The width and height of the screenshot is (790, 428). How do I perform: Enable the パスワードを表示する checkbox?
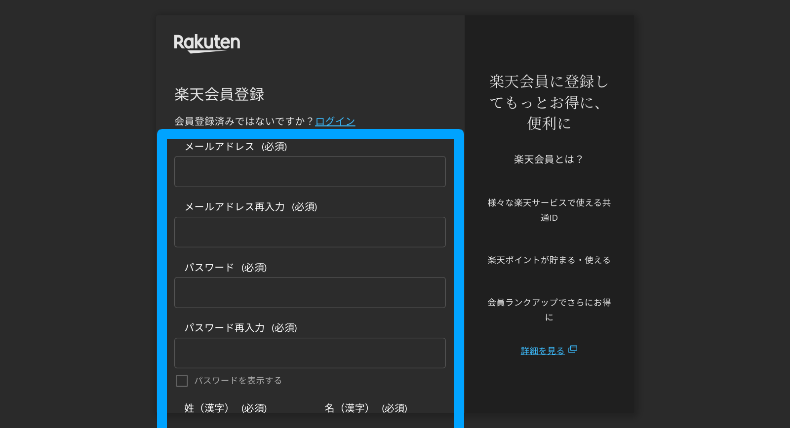coord(182,381)
